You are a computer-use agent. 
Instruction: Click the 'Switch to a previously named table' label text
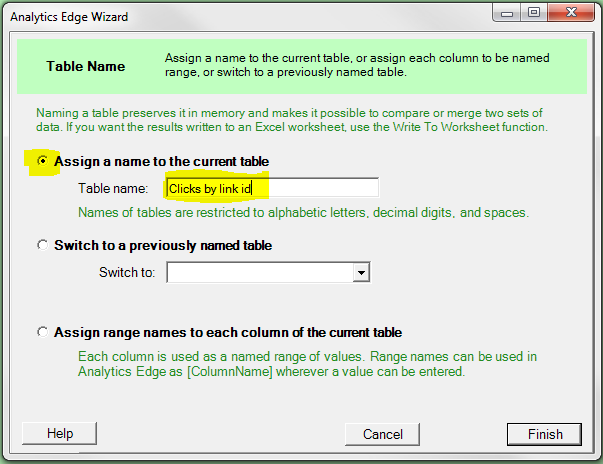162,245
